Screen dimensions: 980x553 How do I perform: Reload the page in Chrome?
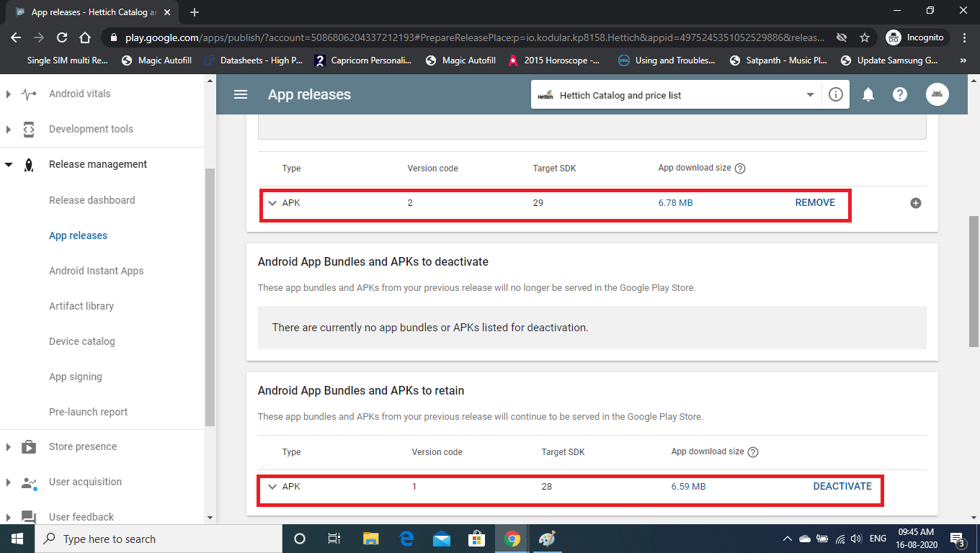tap(62, 37)
